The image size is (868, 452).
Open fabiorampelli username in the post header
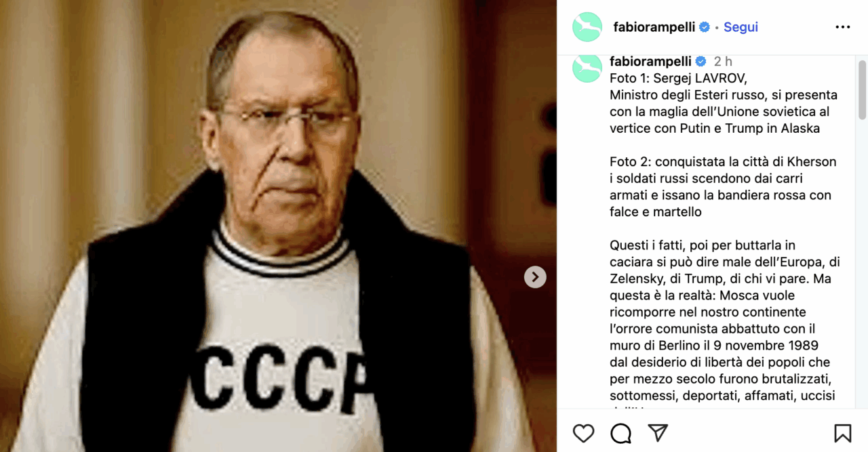click(x=654, y=27)
